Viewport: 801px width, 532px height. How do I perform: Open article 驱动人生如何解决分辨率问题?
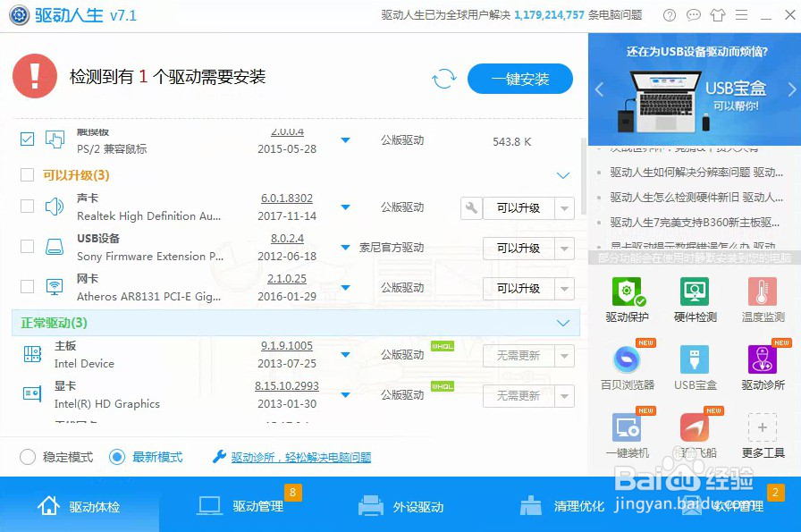point(696,173)
